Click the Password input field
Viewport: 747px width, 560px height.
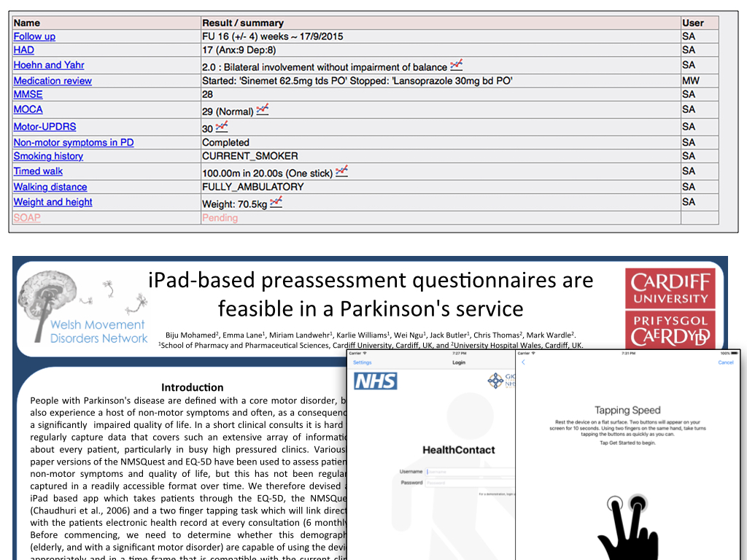tap(467, 482)
